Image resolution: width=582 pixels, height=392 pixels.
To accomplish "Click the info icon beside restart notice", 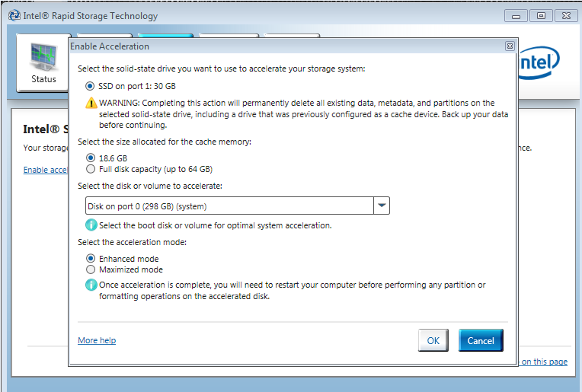I will pos(91,285).
